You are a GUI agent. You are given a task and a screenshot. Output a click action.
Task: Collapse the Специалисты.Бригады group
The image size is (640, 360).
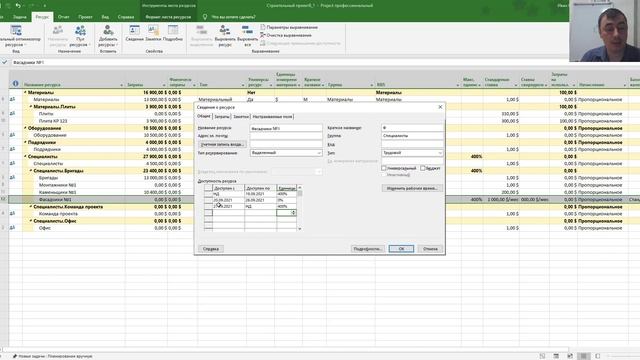(31, 171)
